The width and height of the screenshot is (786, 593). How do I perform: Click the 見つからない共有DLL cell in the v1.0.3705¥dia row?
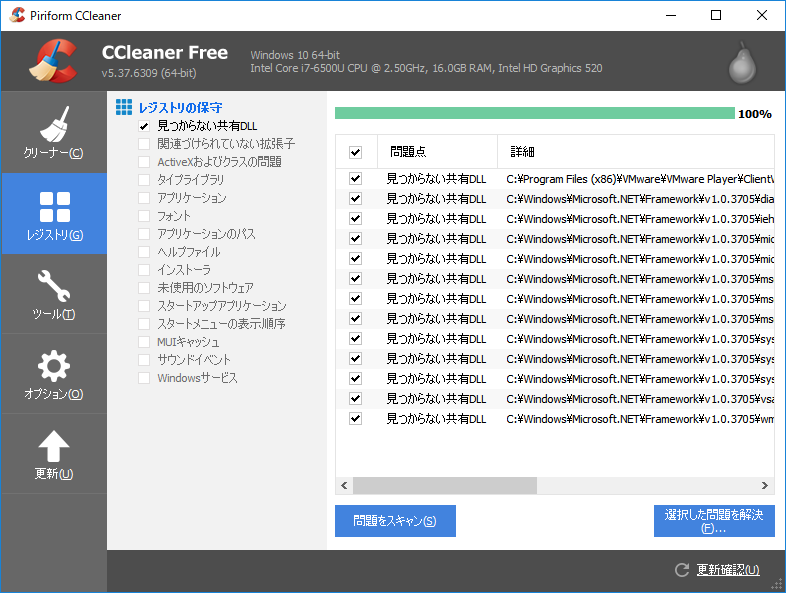click(436, 199)
